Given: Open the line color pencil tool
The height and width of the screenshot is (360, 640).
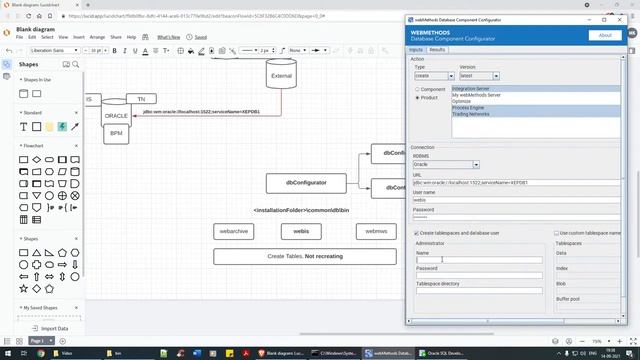Looking at the screenshot, I should pyautogui.click(x=201, y=51).
